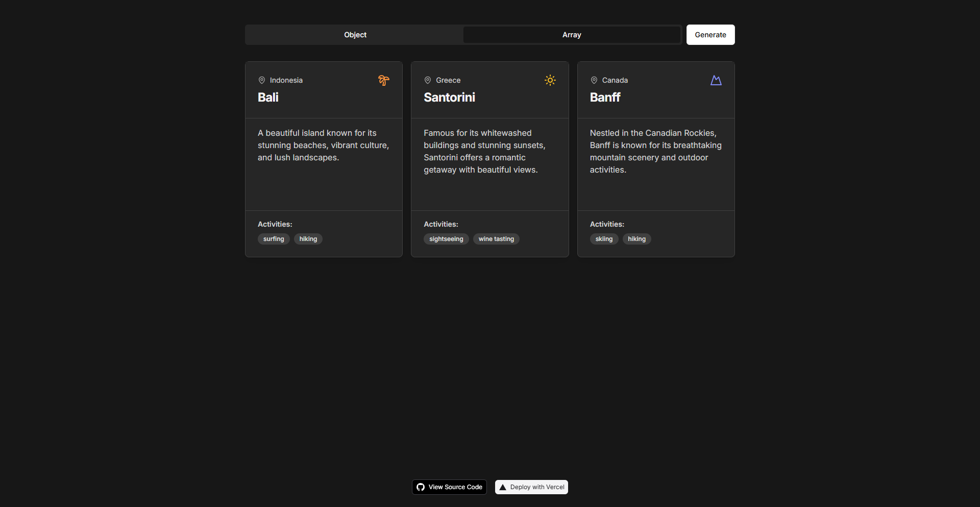Image resolution: width=980 pixels, height=507 pixels.
Task: Click the Bali description paragraph
Action: 324,146
